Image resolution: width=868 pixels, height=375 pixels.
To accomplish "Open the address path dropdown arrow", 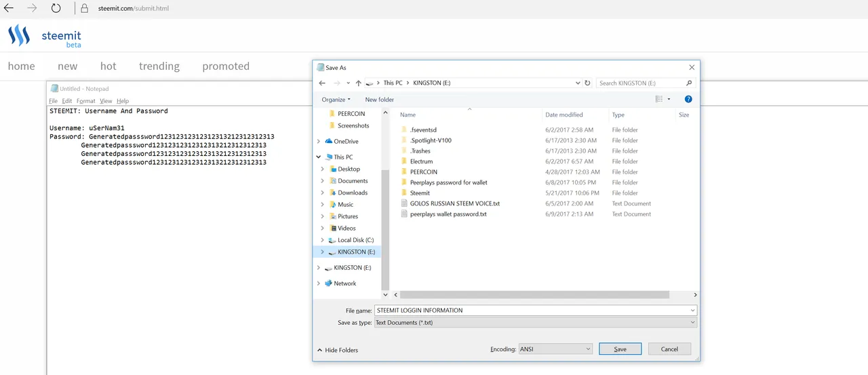I will point(578,83).
